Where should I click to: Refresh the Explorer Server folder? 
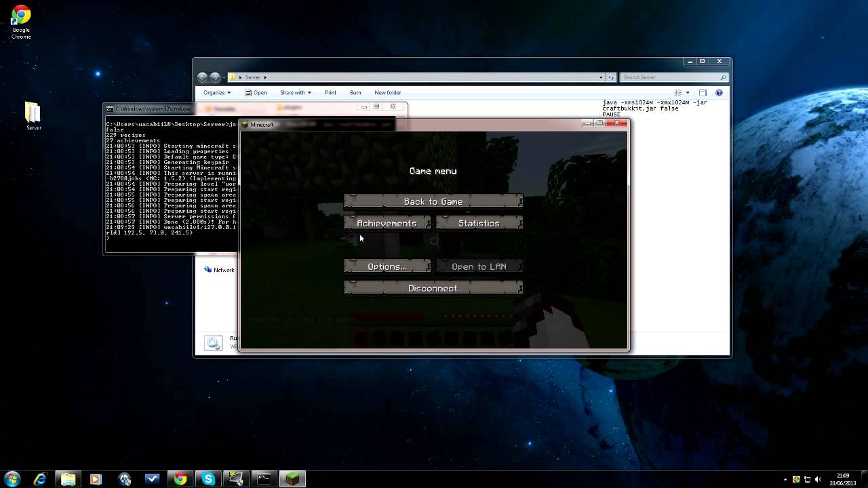611,77
